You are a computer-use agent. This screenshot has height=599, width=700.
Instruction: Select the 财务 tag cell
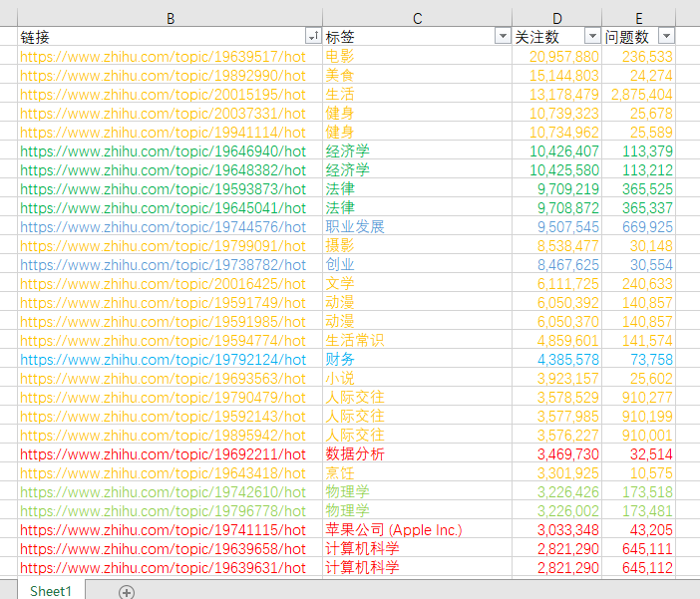pyautogui.click(x=340, y=360)
